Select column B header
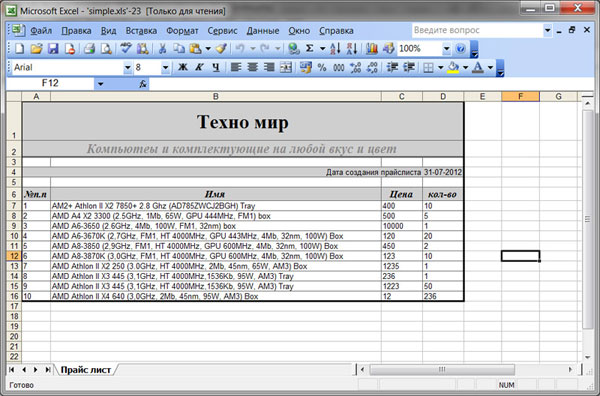The height and width of the screenshot is (396, 600). click(x=216, y=96)
